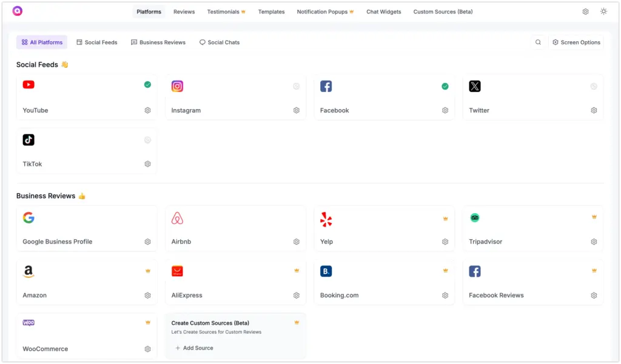Screen dimensions: 621x364
Task: Click the Tripadvisor owl logo
Action: (474, 217)
